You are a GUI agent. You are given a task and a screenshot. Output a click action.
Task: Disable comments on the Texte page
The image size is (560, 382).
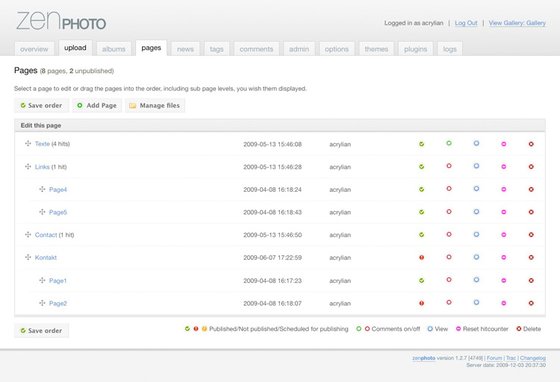tap(449, 143)
